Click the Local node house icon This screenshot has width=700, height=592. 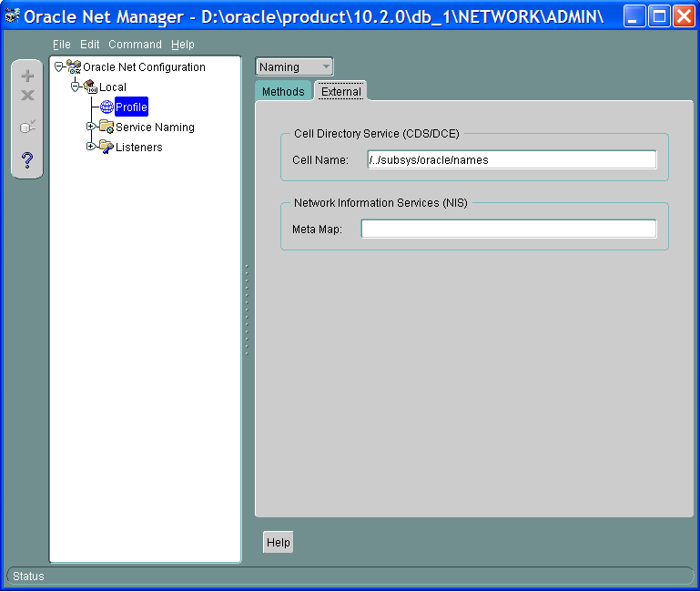coord(90,87)
